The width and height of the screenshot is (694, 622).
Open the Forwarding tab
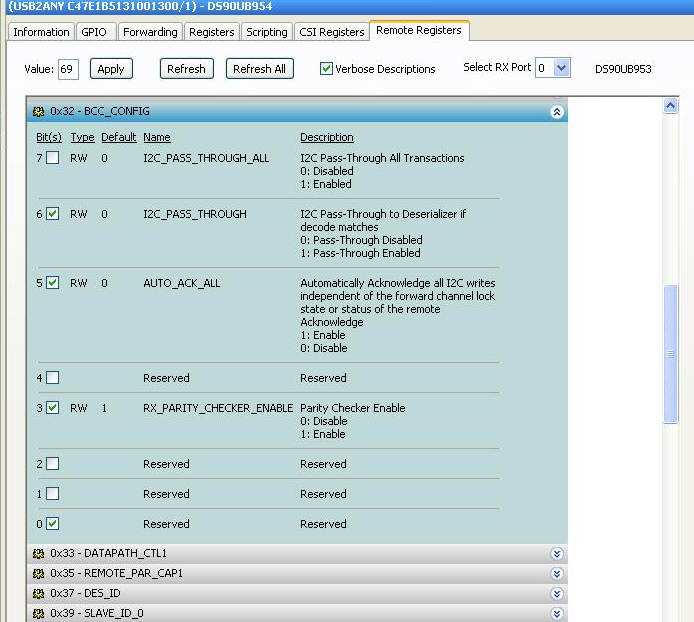click(150, 32)
